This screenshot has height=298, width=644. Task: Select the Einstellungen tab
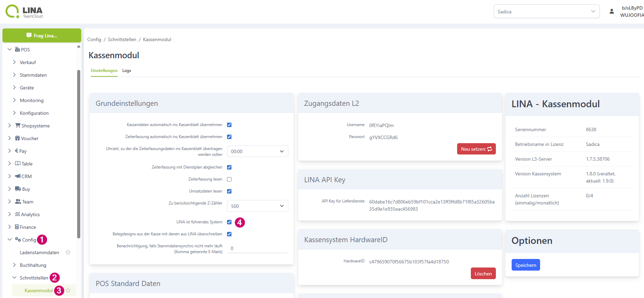[104, 71]
